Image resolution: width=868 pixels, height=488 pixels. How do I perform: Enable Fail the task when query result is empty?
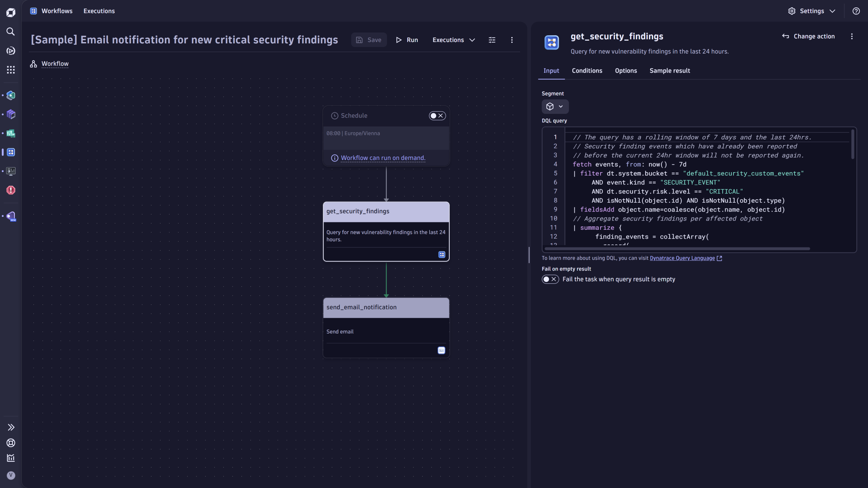(x=550, y=279)
